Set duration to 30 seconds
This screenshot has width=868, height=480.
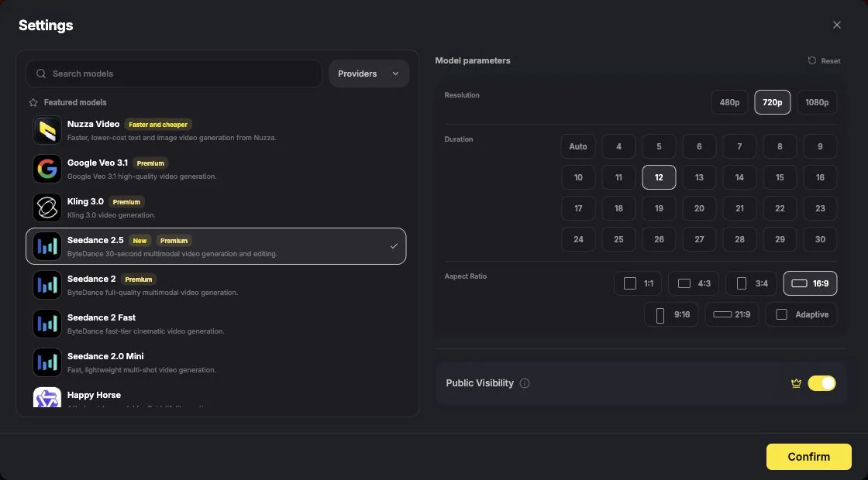pyautogui.click(x=820, y=239)
